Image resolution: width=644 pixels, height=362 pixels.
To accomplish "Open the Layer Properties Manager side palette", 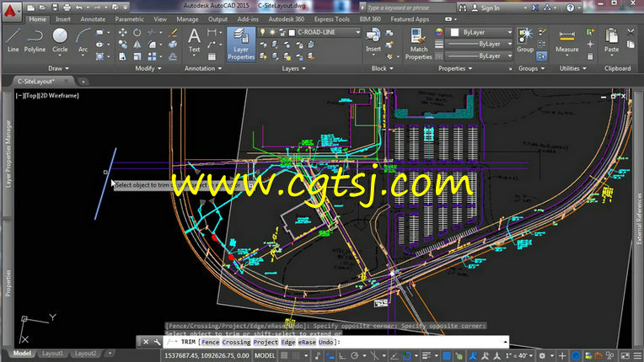I will 8,154.
